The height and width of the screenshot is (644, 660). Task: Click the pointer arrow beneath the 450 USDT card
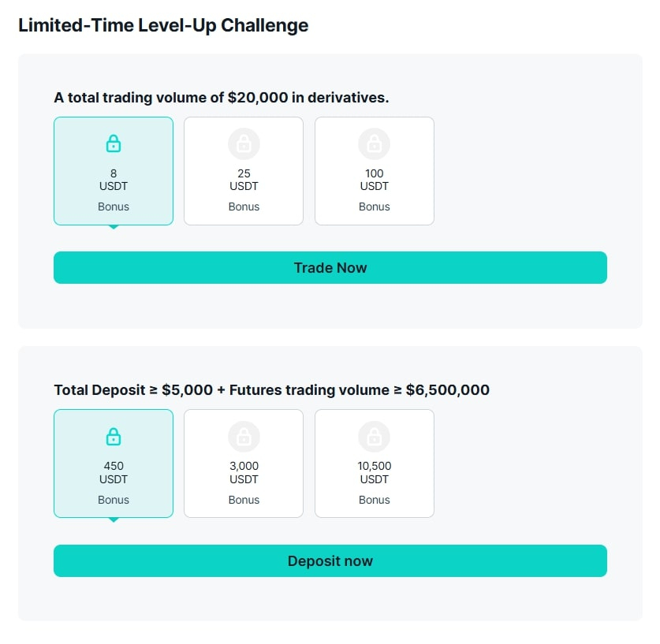(x=114, y=519)
